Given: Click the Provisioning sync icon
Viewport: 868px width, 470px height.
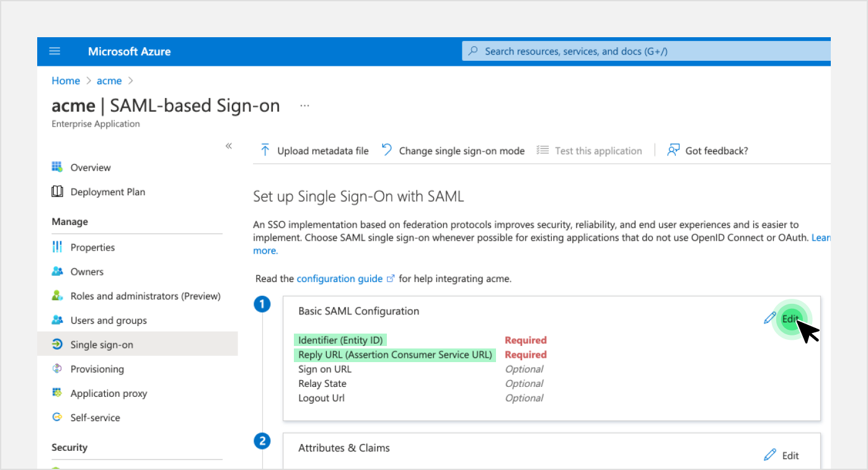Looking at the screenshot, I should pos(57,369).
